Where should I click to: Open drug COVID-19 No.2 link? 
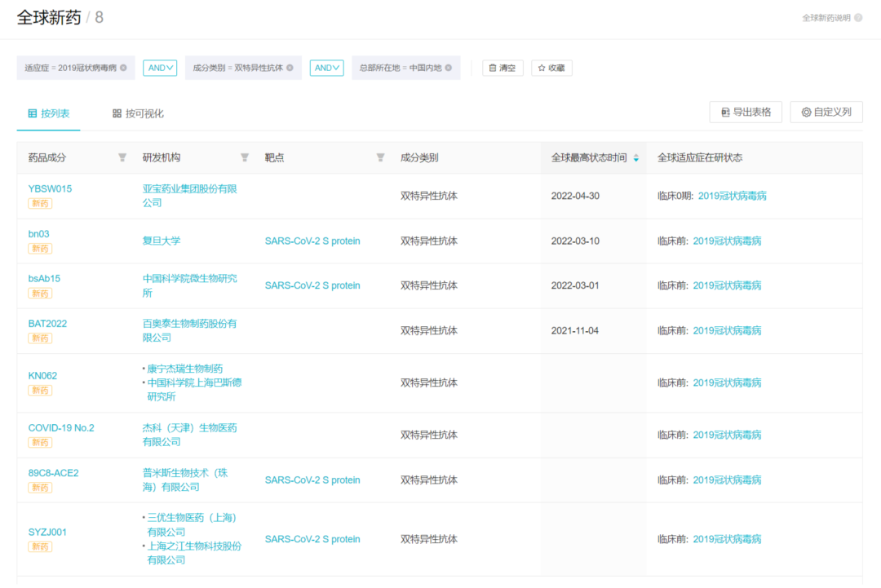pos(61,428)
